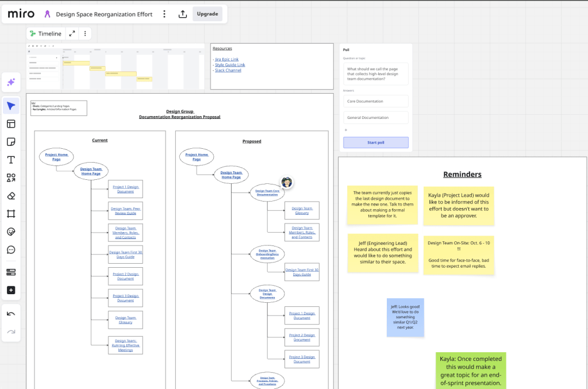Open the comment tool
This screenshot has width=588, height=389.
(11, 250)
